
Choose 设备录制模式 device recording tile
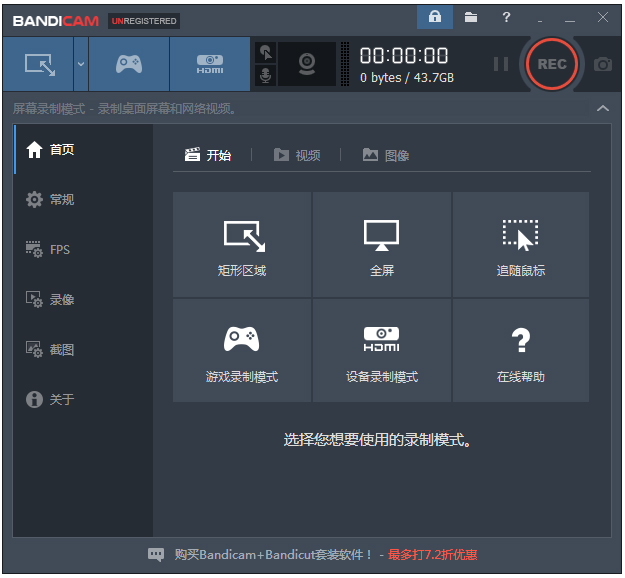coord(381,350)
